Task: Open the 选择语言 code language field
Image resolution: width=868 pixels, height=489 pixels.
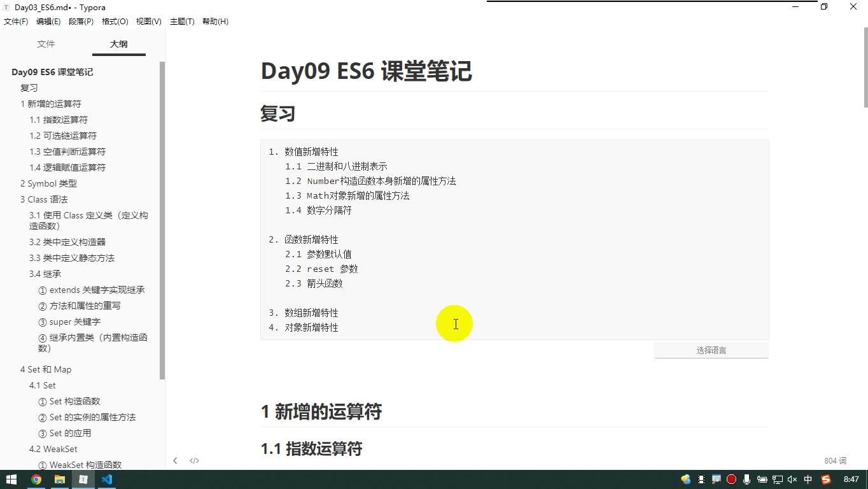Action: pyautogui.click(x=711, y=350)
